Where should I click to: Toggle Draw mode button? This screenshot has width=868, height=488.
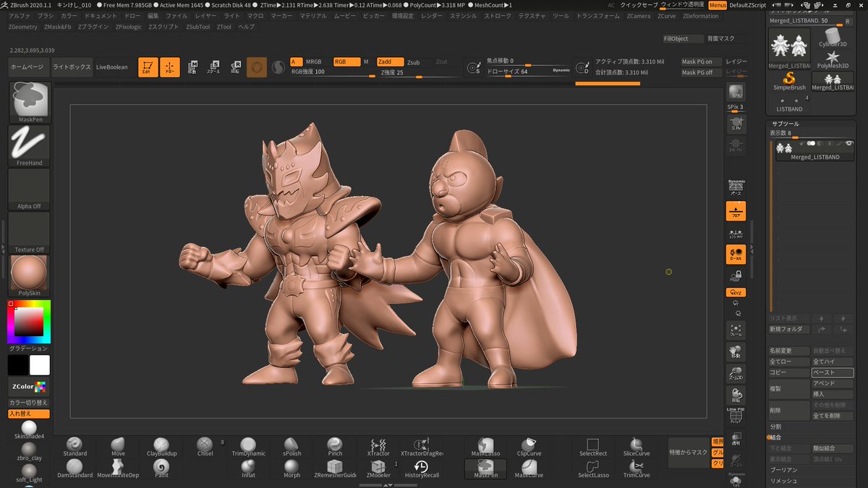[x=170, y=67]
